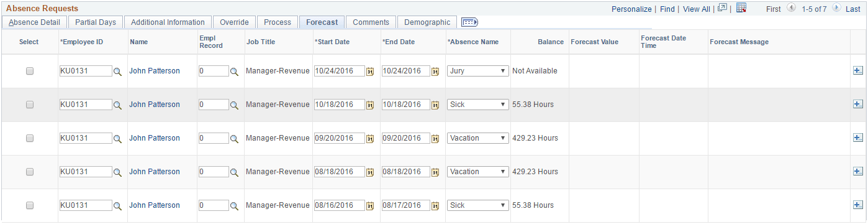Click the Personalize link

(631, 9)
